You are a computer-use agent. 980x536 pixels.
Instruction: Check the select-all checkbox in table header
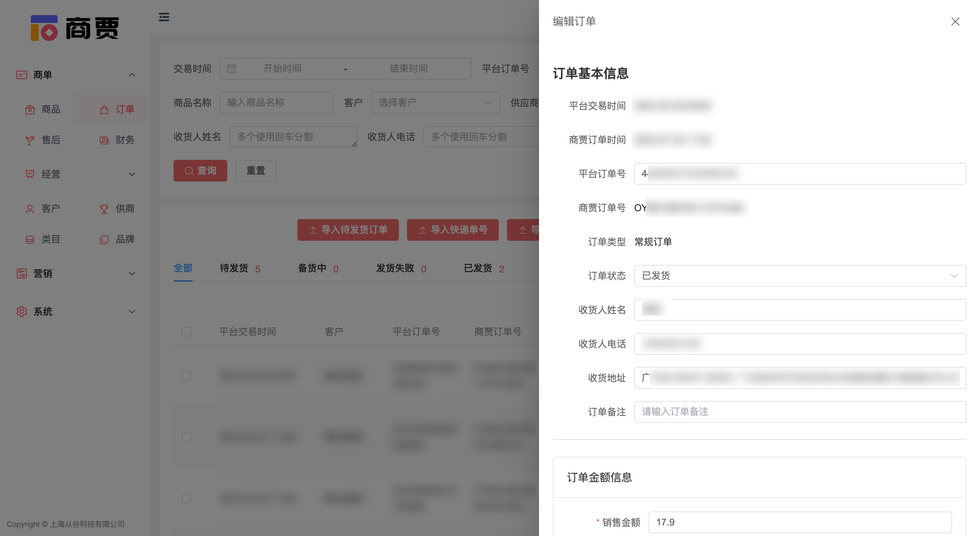[186, 332]
